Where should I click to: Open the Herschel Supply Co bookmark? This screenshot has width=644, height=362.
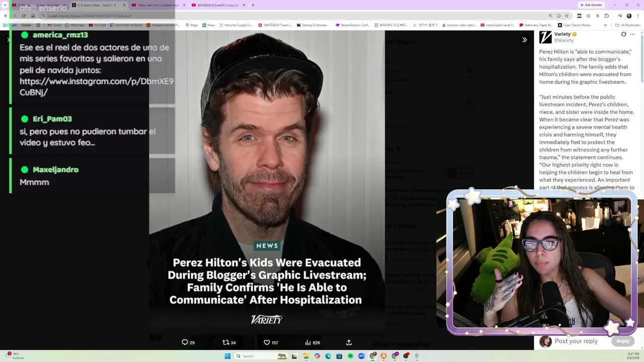(235, 25)
